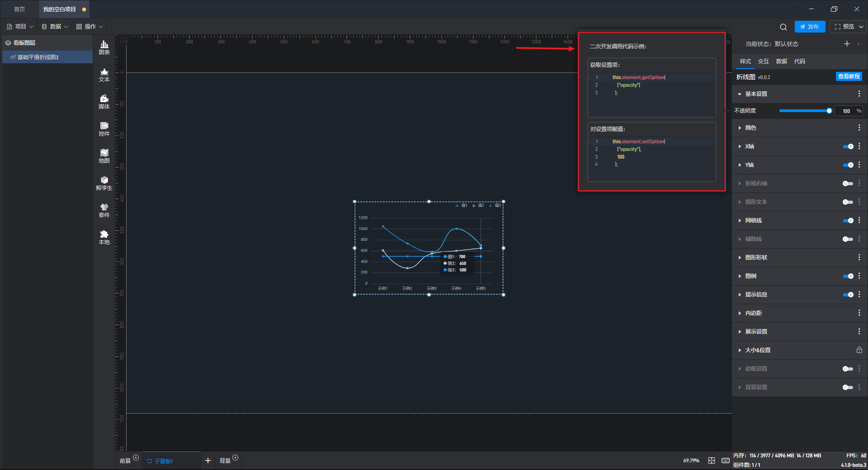
Task: Click the lock icon for 大小&位置
Action: [859, 350]
